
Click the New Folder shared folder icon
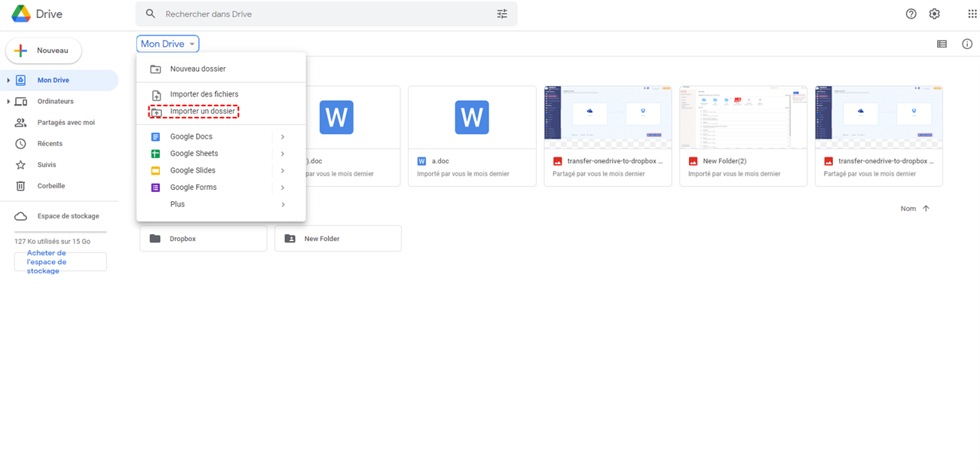click(x=290, y=239)
